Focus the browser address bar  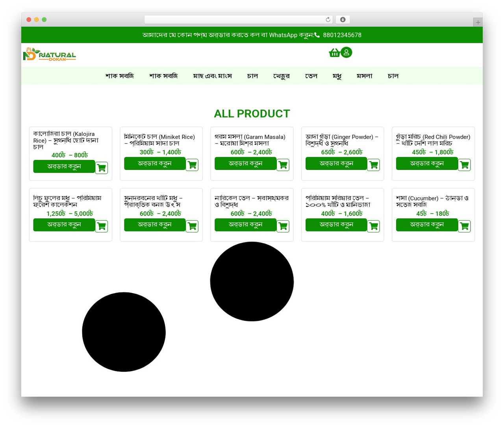[239, 20]
